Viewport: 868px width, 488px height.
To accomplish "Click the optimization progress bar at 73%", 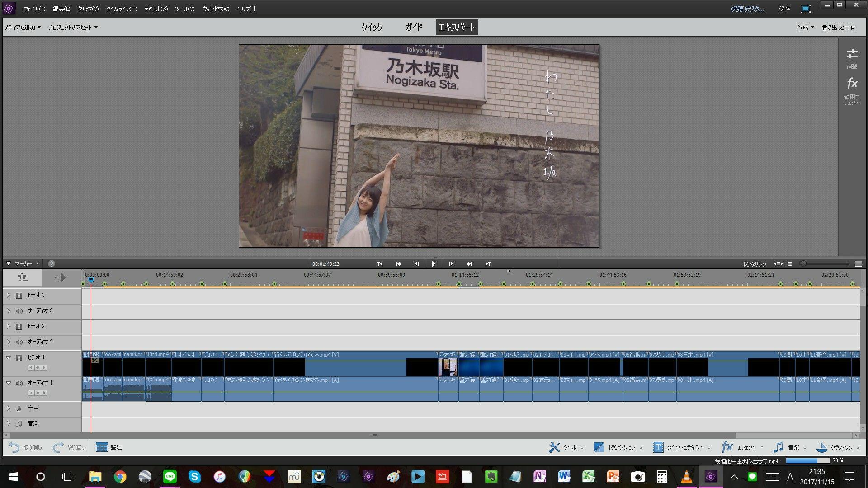I will (x=807, y=461).
